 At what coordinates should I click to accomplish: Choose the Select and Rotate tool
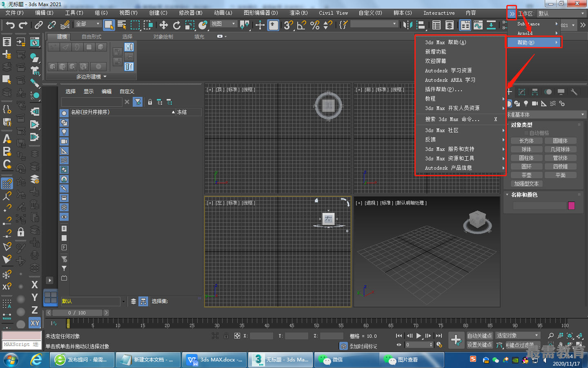(177, 25)
